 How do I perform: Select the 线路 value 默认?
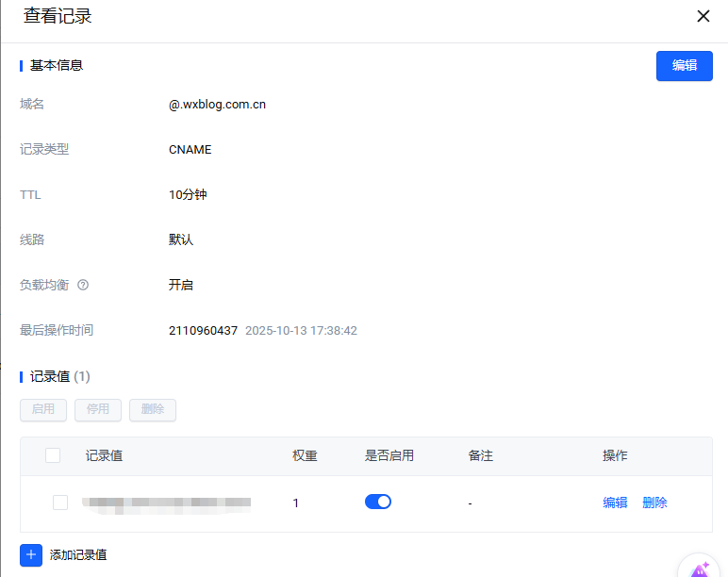pyautogui.click(x=181, y=239)
